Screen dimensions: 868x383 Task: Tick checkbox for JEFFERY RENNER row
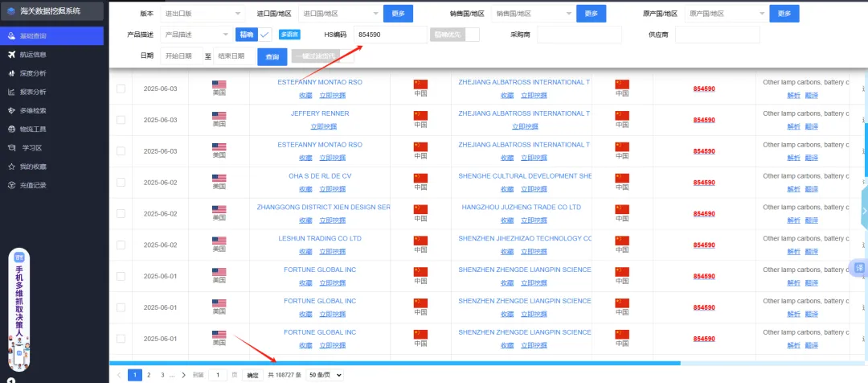(x=121, y=120)
